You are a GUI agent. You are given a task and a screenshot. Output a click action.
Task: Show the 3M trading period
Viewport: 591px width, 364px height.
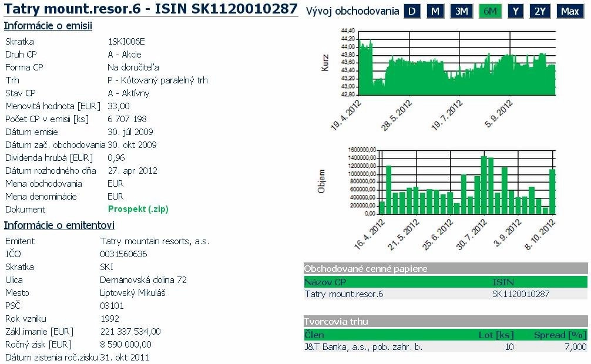click(461, 11)
